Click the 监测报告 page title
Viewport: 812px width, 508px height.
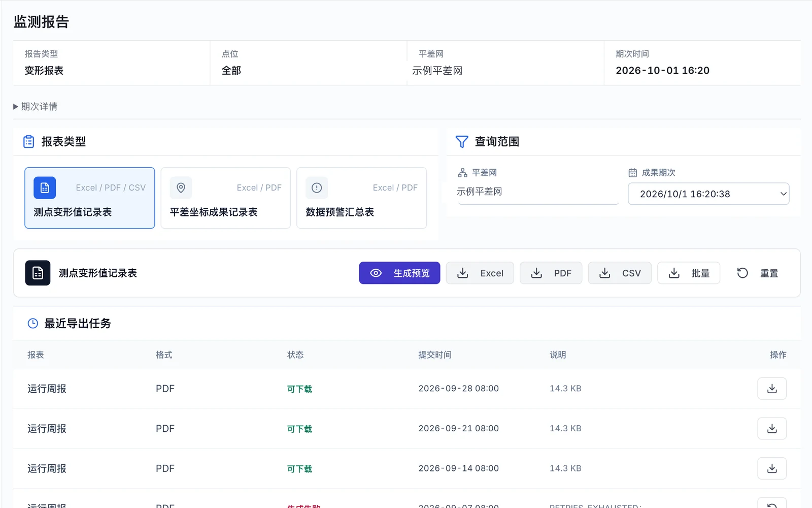pyautogui.click(x=41, y=22)
